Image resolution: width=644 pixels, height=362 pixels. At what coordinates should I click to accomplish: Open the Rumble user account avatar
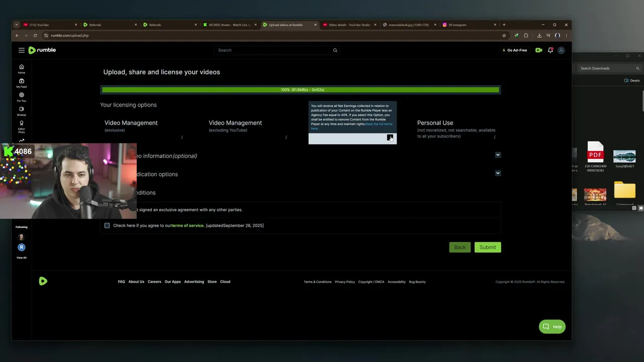(561, 50)
